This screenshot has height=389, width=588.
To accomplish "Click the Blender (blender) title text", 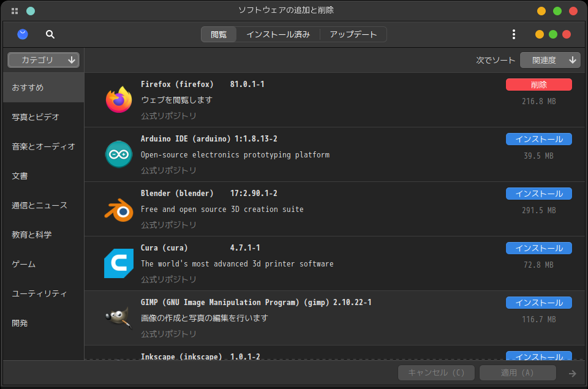I will 177,193.
